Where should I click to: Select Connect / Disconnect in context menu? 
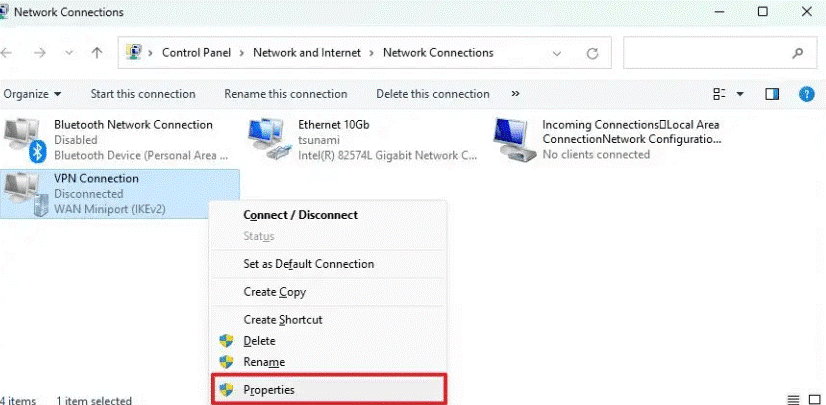tap(300, 215)
